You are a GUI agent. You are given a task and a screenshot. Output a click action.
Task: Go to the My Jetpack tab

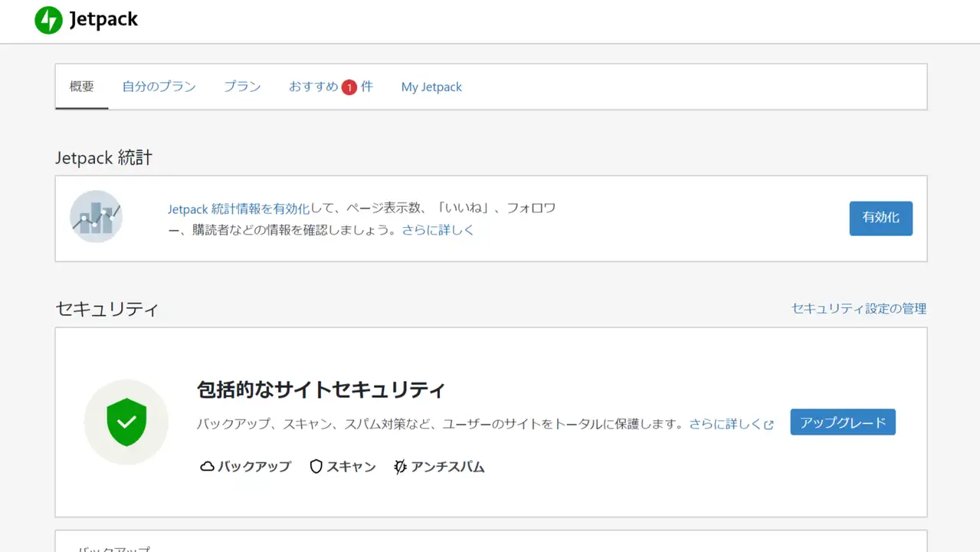(431, 87)
